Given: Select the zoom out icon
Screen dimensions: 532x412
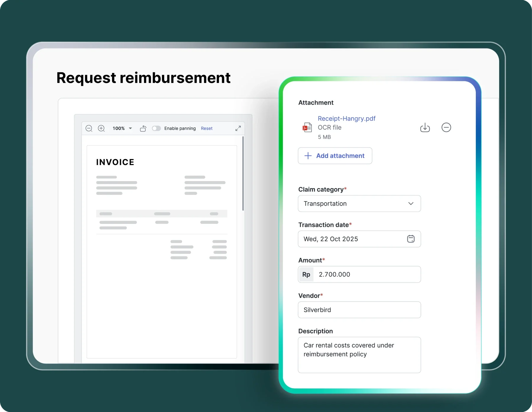Looking at the screenshot, I should [89, 128].
